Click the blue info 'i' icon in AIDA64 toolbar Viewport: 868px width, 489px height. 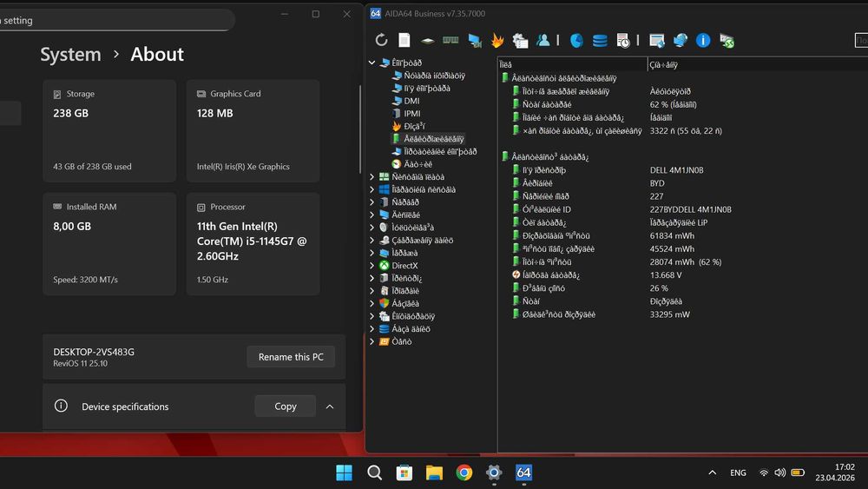(x=703, y=41)
